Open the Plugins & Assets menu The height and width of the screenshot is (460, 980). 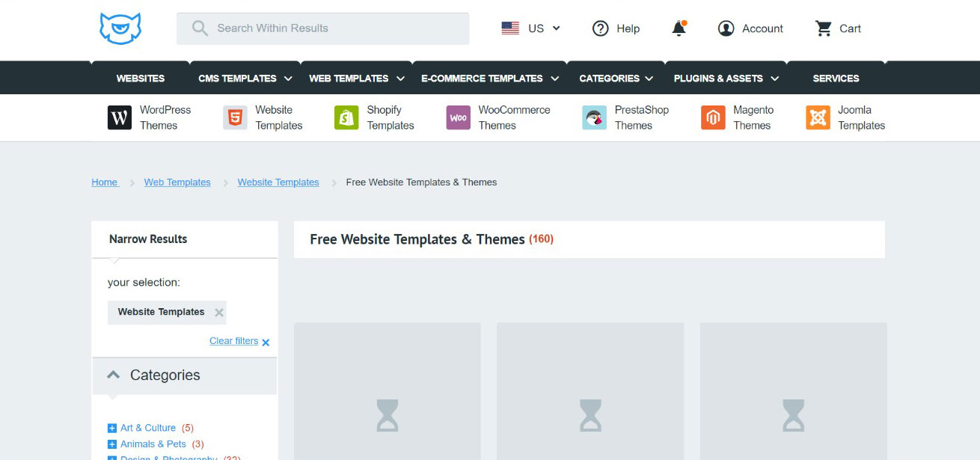point(726,78)
